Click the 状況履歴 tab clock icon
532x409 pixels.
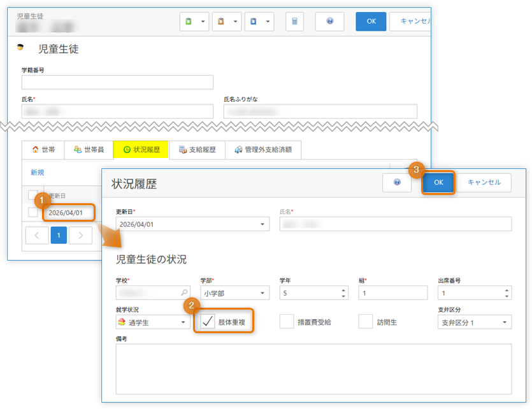coord(127,150)
